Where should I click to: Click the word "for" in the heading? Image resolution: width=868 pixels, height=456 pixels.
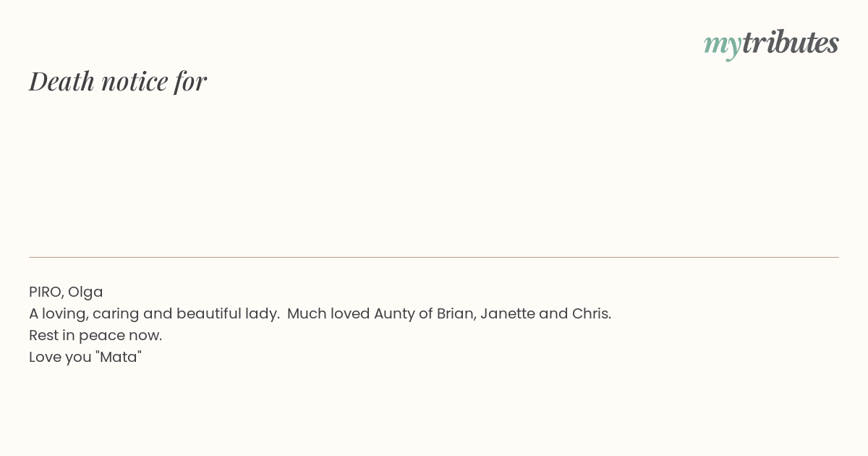190,81
